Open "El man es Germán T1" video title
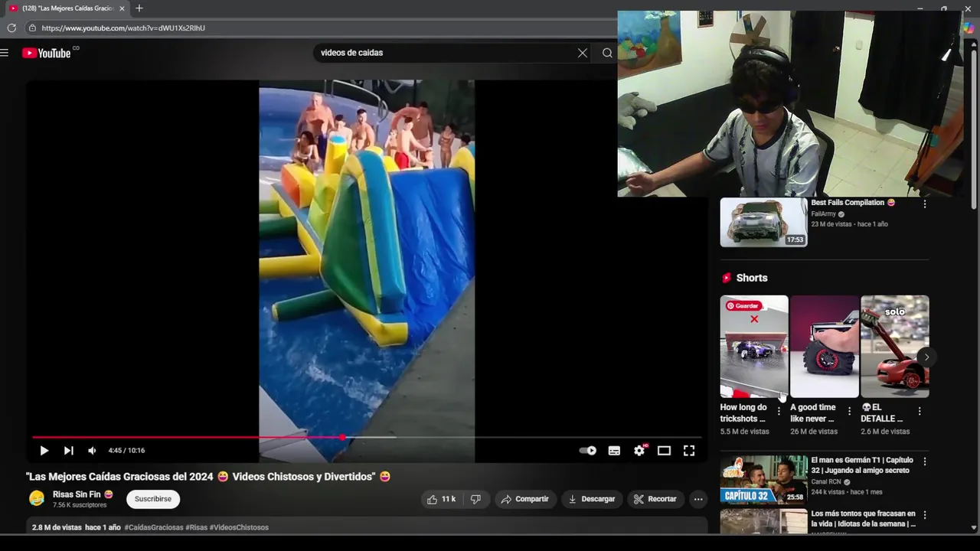Viewport: 980px width, 551px height. click(x=861, y=465)
